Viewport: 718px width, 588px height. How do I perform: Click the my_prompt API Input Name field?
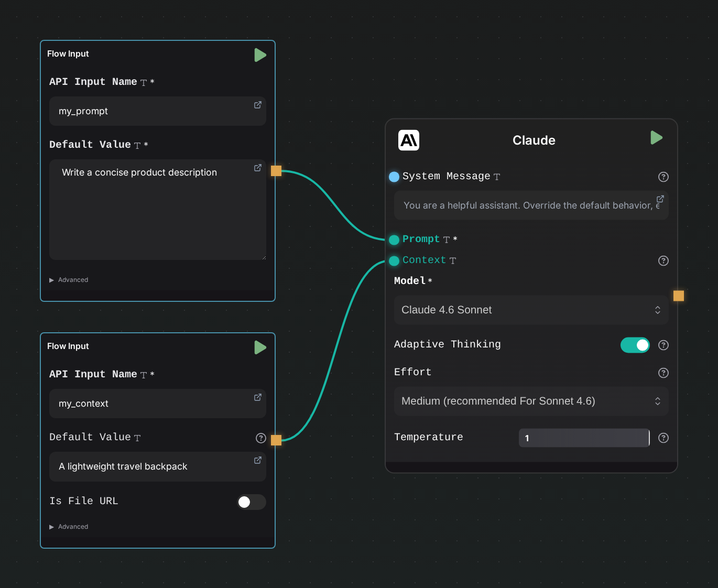click(158, 111)
